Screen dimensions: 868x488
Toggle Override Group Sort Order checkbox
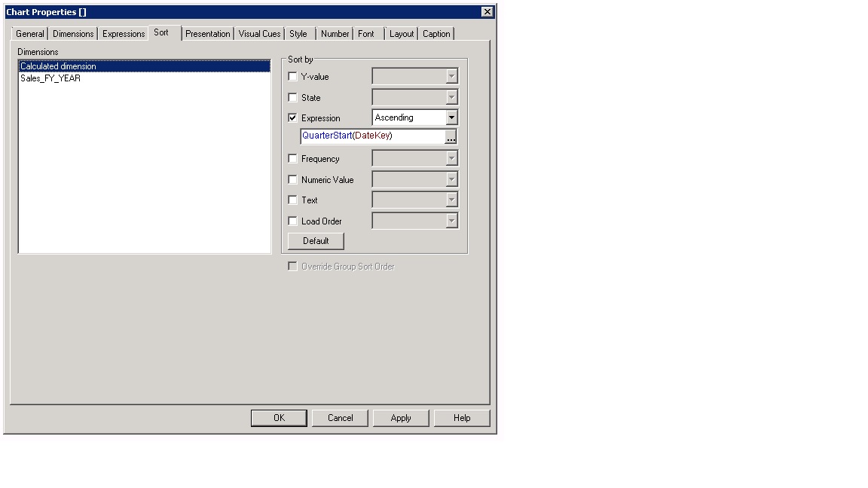(293, 267)
